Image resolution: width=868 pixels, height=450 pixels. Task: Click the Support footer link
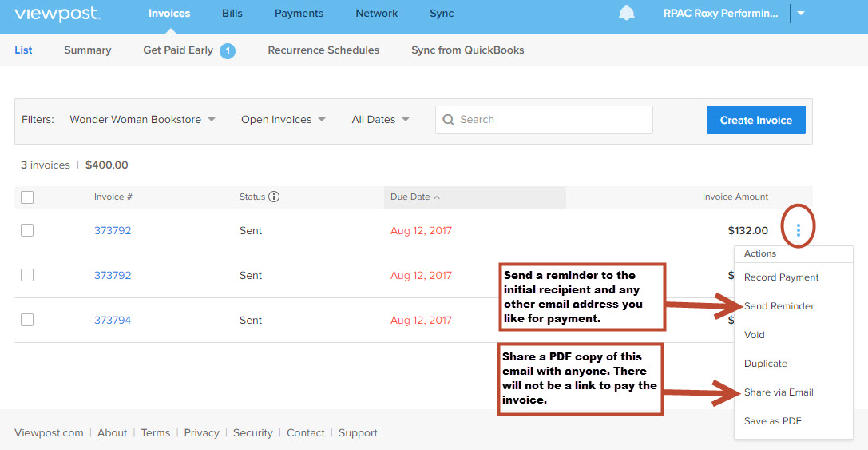coord(358,433)
